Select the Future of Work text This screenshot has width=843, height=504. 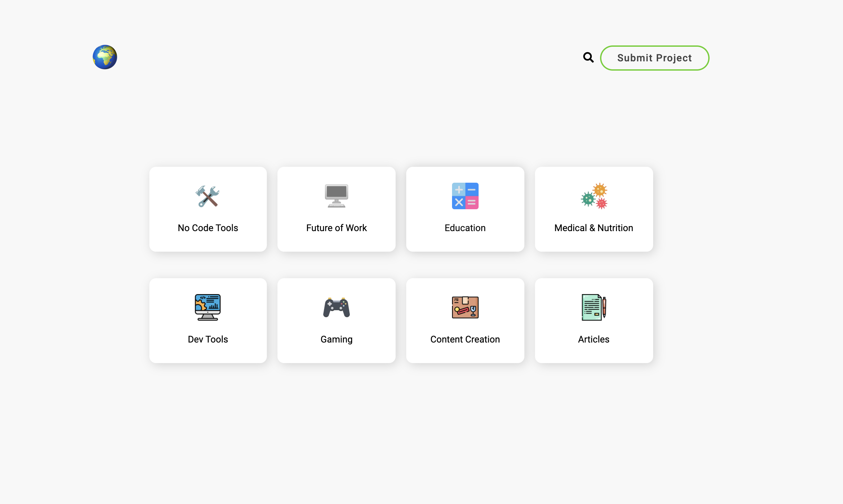[336, 228]
